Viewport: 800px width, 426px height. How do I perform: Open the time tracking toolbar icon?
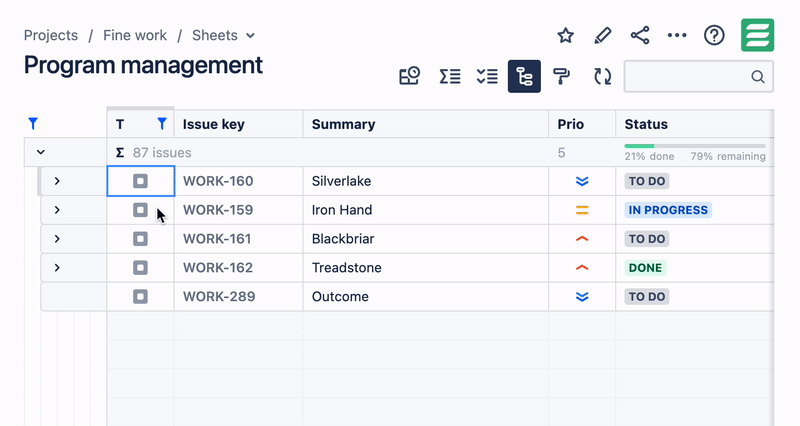409,77
